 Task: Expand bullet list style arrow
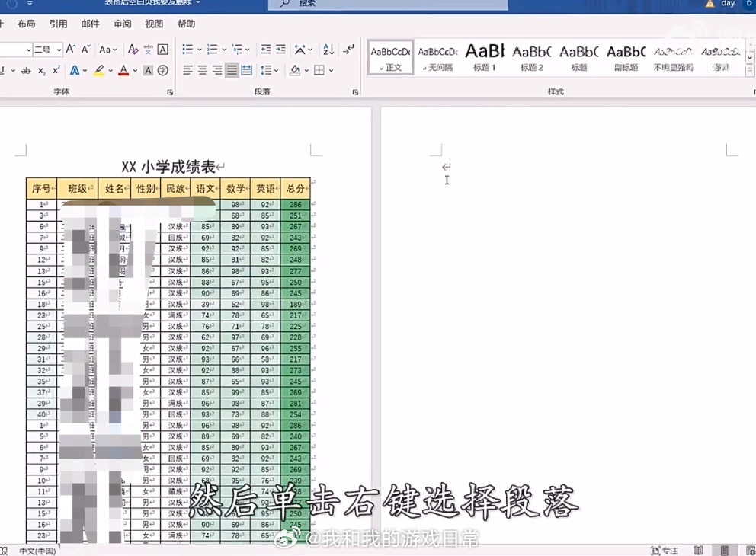[199, 50]
